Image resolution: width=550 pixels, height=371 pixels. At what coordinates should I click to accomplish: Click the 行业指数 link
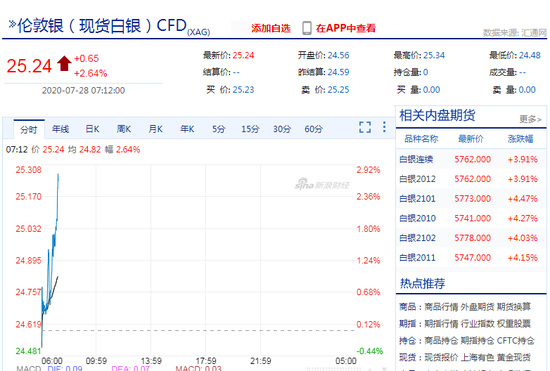pos(477,324)
